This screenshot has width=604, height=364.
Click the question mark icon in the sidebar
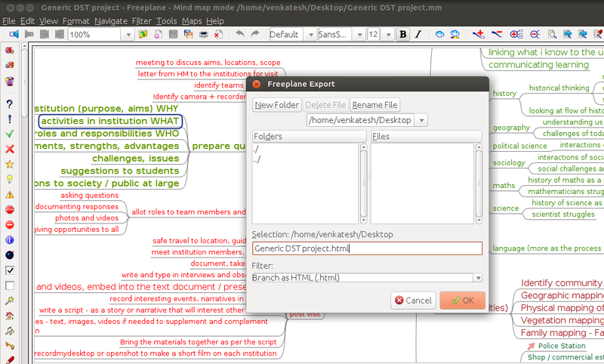coord(10,104)
